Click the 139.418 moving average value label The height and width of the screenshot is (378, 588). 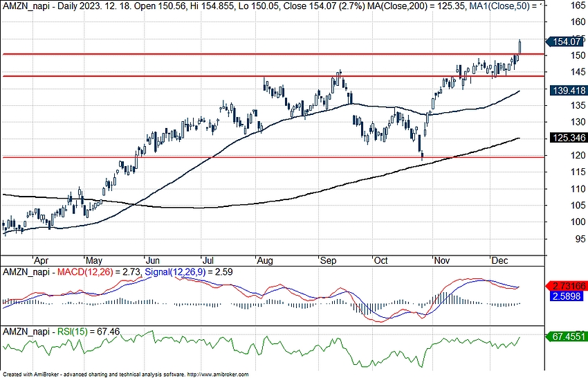pos(569,90)
